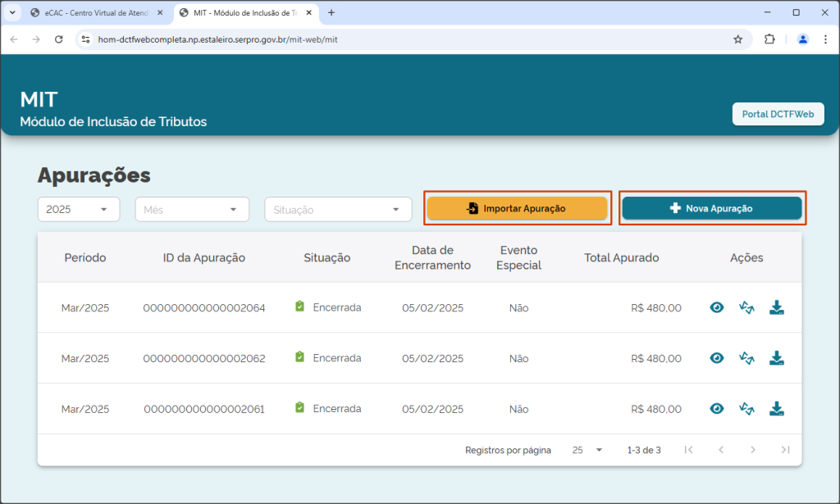
Task: Click the Período column header
Action: tap(85, 257)
